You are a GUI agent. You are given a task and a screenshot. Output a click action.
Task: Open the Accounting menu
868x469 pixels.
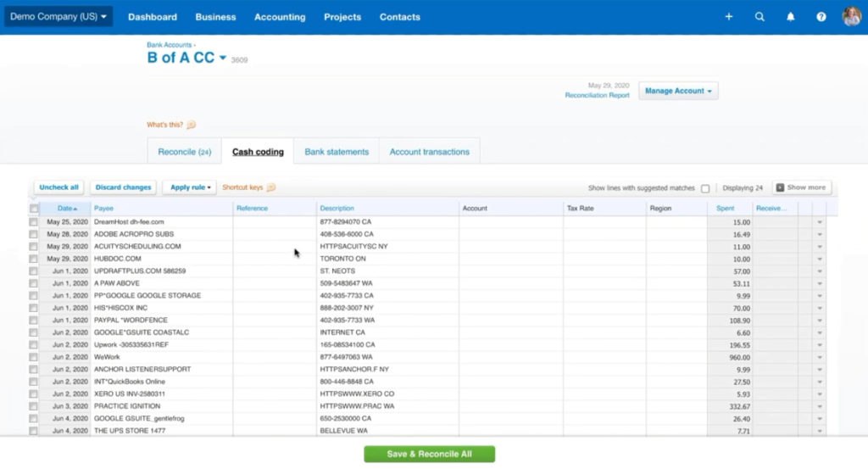(280, 17)
